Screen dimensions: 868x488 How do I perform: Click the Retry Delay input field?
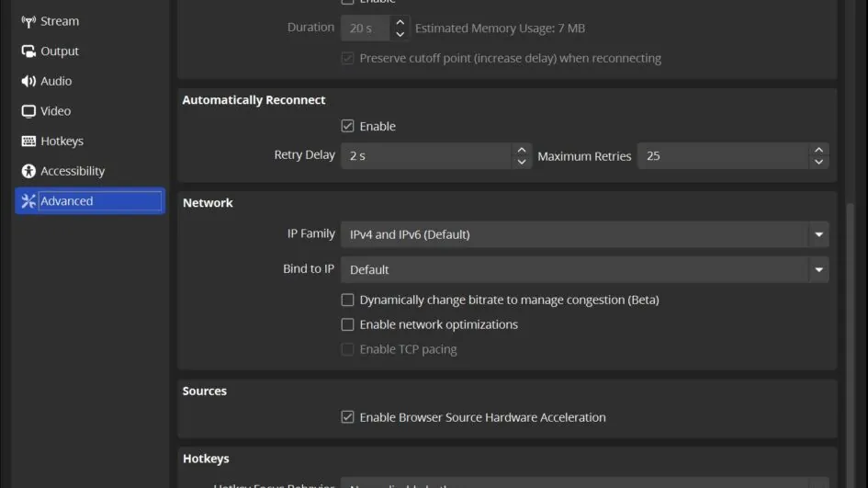426,156
